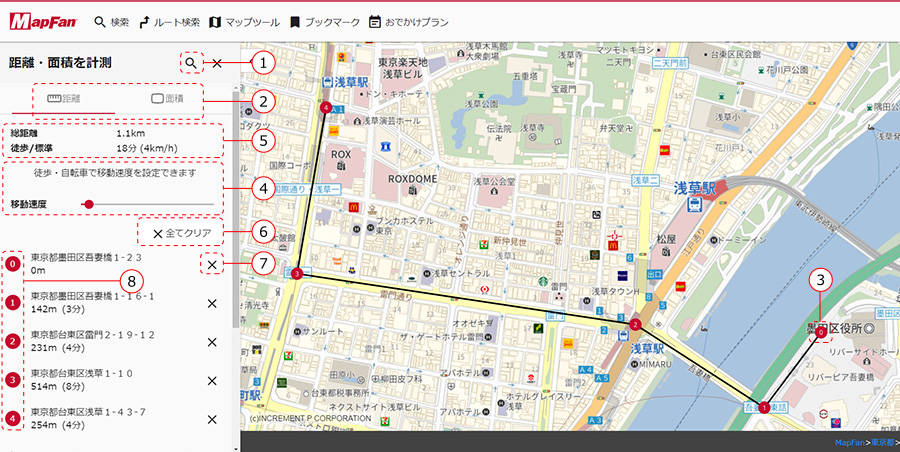Viewport: 900px width, 452px height.
Task: Click the 移動速度 slider handle
Action: coord(88,204)
